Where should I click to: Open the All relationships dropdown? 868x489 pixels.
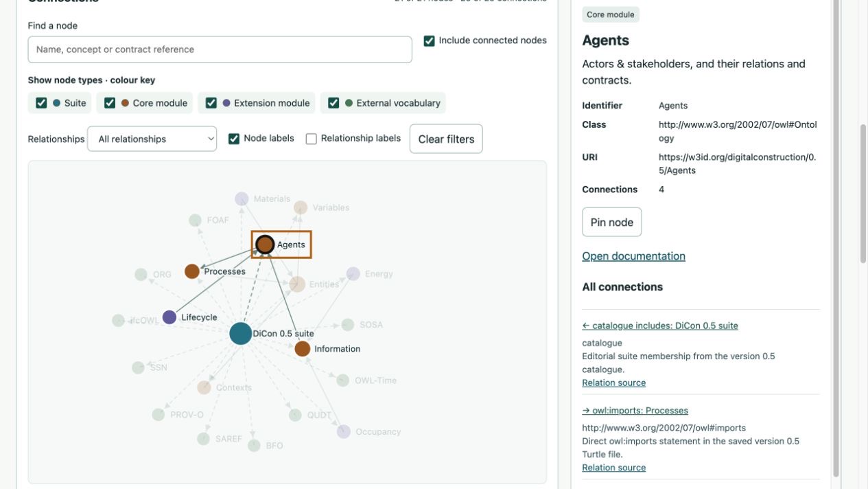point(152,139)
